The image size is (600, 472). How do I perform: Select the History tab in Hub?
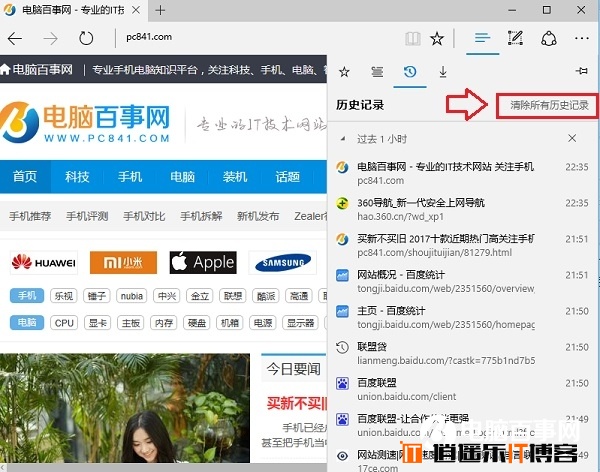tap(410, 72)
